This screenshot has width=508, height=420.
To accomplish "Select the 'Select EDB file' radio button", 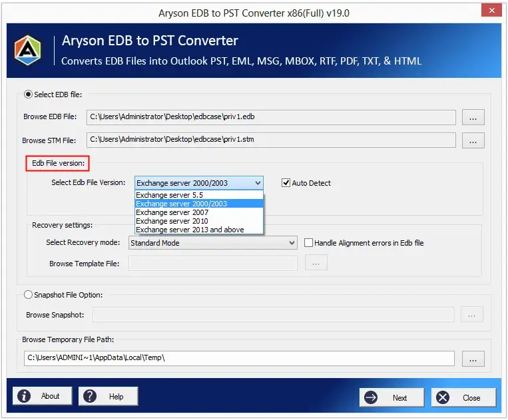I will pyautogui.click(x=28, y=95).
